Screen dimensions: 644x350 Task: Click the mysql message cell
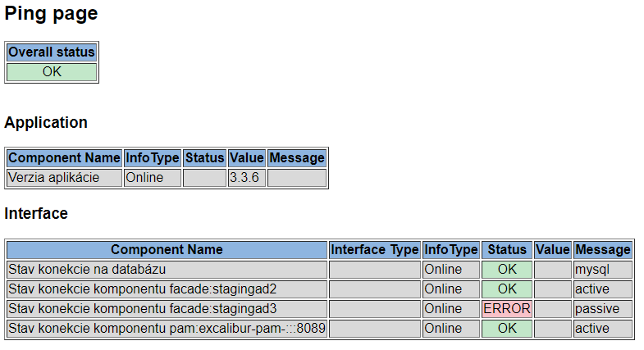click(603, 270)
